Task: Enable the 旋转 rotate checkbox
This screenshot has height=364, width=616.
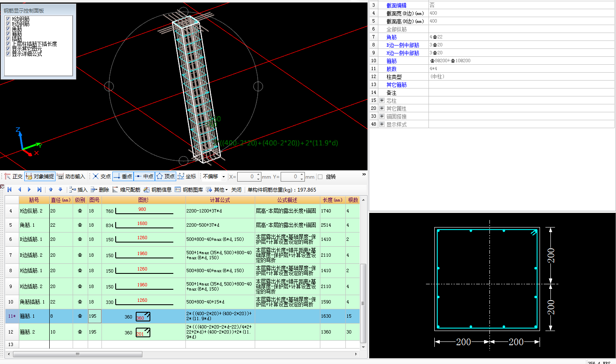Action: tap(320, 177)
